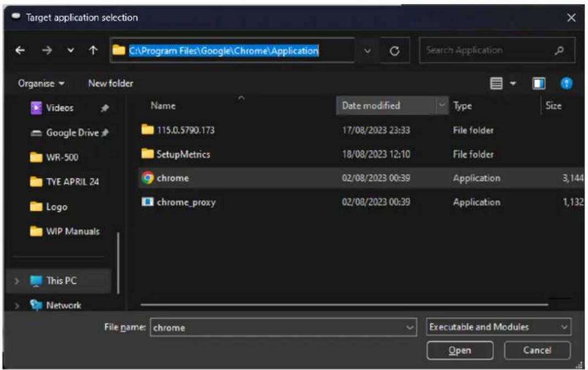588x370 pixels.
Task: Click the chrome_proxy file icon
Action: 147,202
